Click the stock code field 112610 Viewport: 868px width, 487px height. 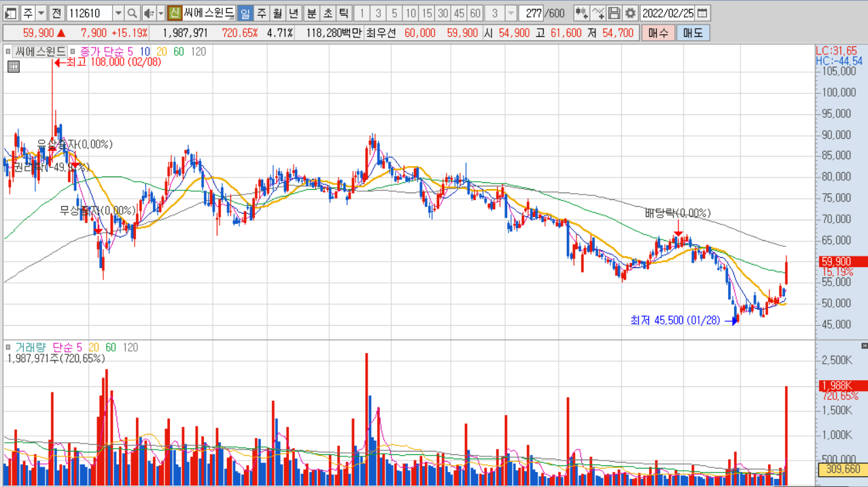click(x=90, y=13)
